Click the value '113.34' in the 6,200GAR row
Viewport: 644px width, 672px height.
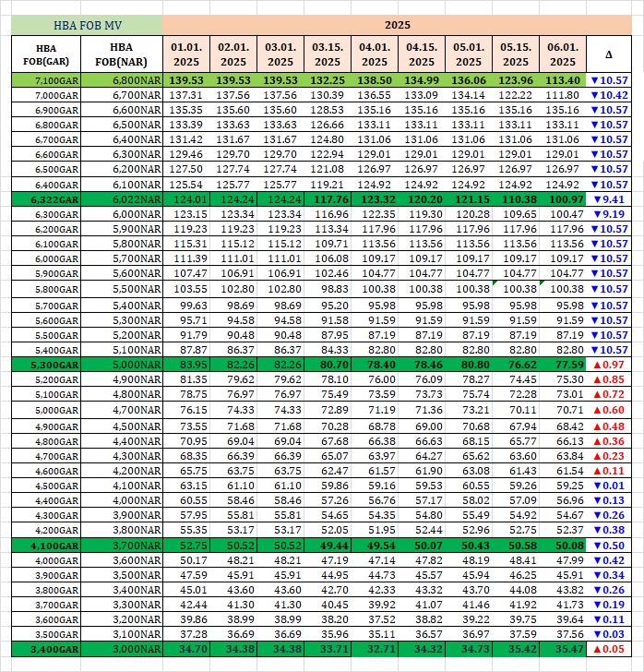(328, 229)
